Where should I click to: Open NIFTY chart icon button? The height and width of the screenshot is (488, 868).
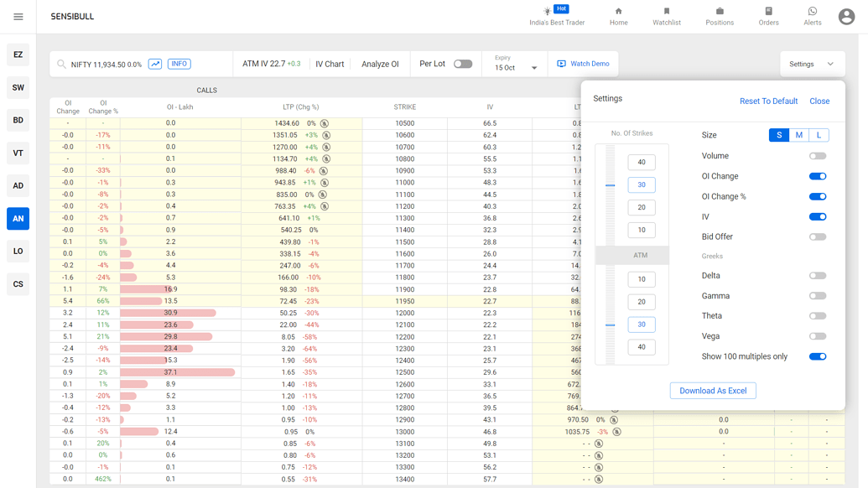155,64
